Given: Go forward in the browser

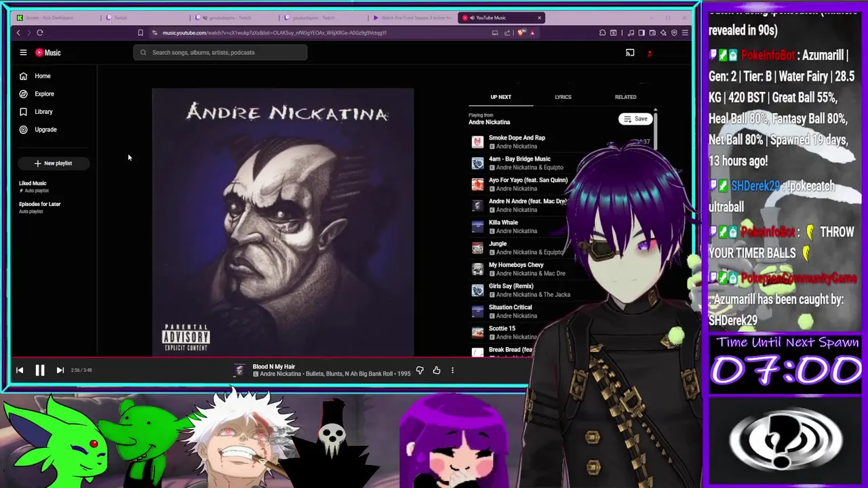Looking at the screenshot, I should click(28, 33).
